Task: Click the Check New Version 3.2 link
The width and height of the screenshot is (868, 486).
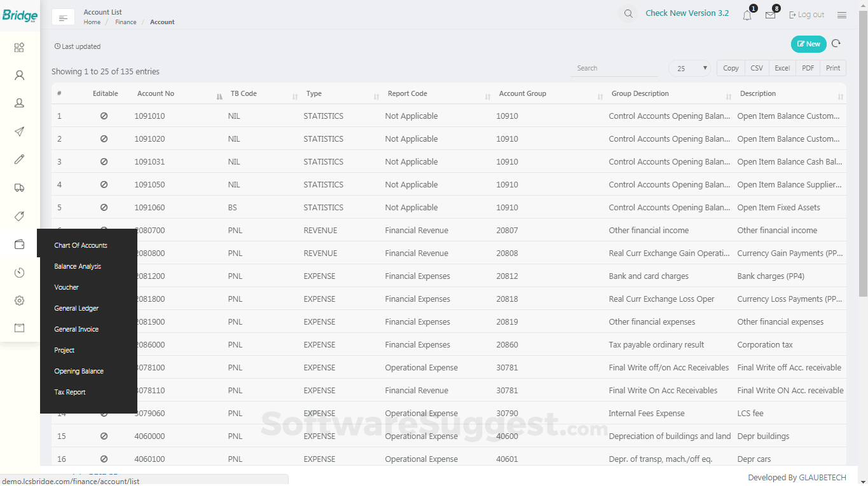Action: [x=687, y=13]
